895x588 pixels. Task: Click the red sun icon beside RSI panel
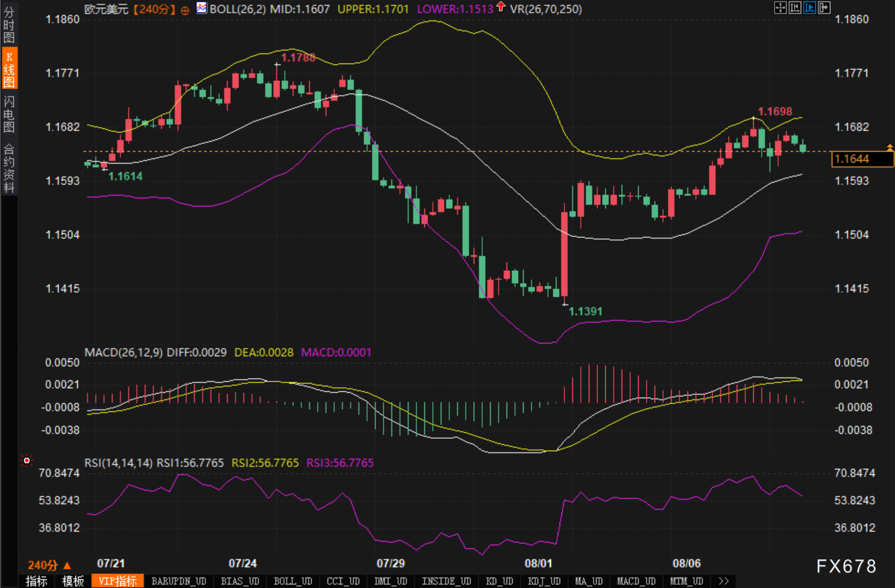click(26, 461)
